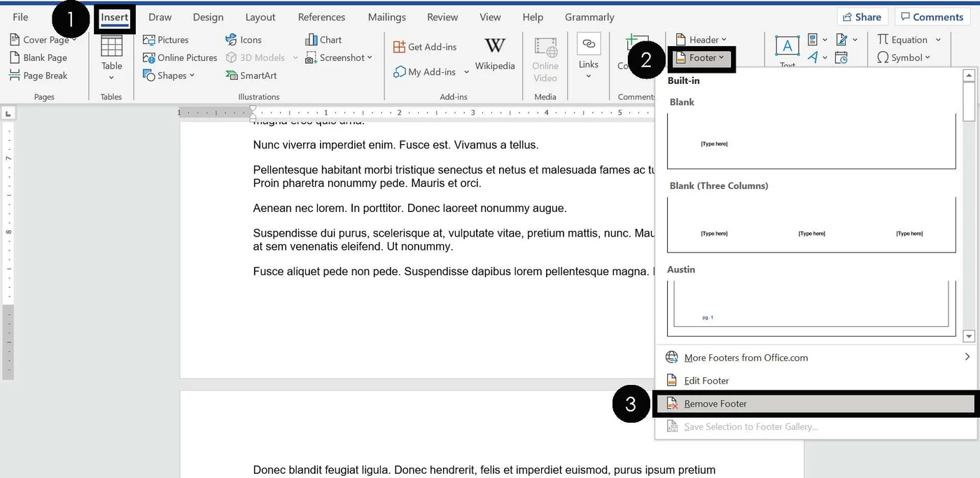980x478 pixels.
Task: Choose the Austin footer thumbnail
Action: click(x=811, y=308)
